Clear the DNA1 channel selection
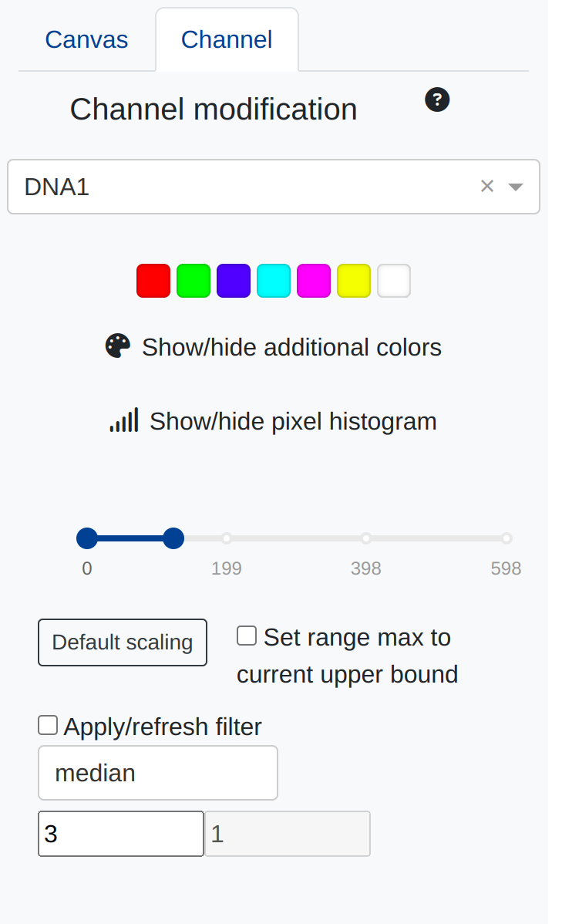562x924 pixels. pyautogui.click(x=487, y=186)
